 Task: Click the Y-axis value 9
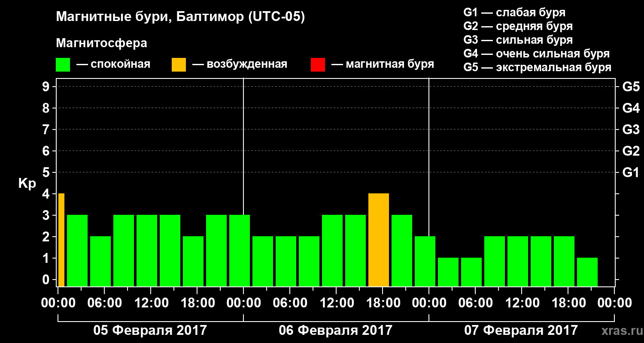47,87
